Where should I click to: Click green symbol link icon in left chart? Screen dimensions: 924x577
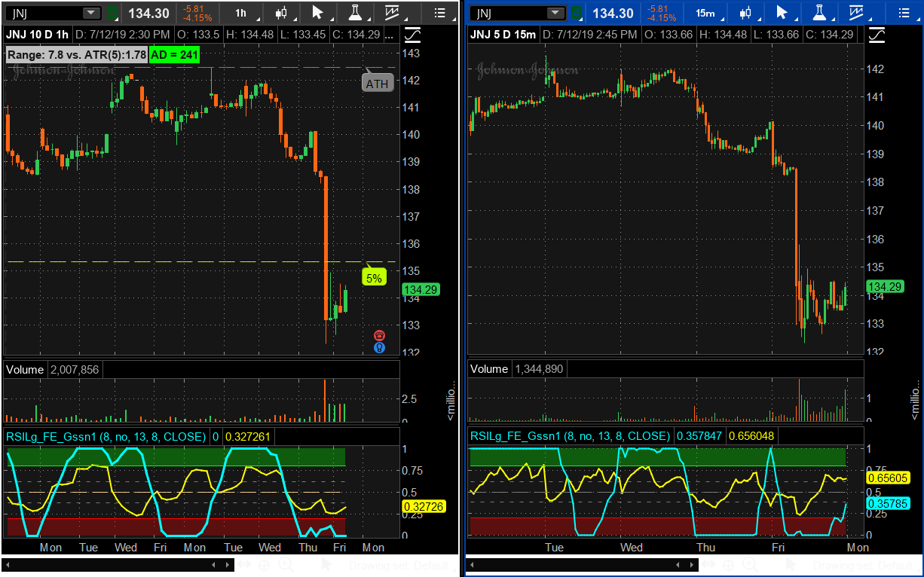pos(111,13)
